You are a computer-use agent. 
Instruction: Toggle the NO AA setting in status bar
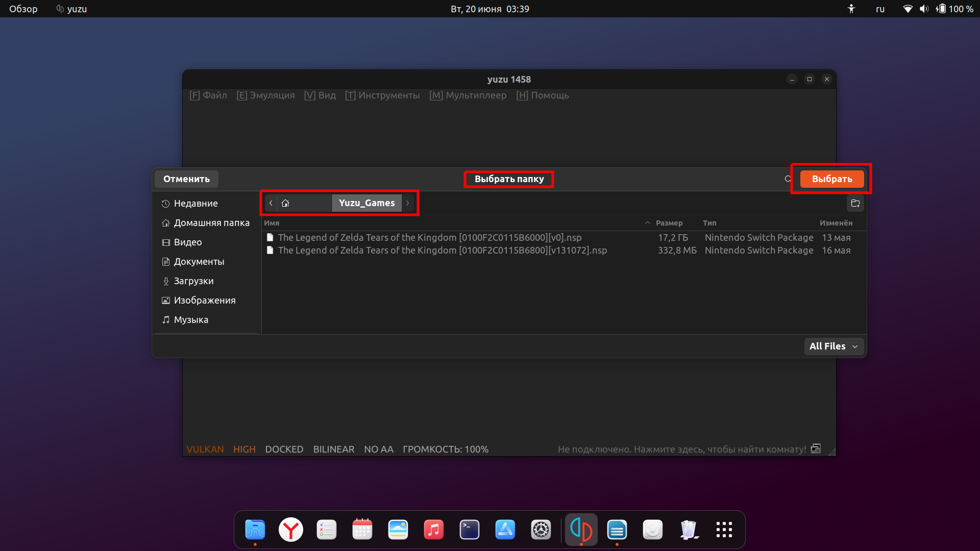point(379,449)
